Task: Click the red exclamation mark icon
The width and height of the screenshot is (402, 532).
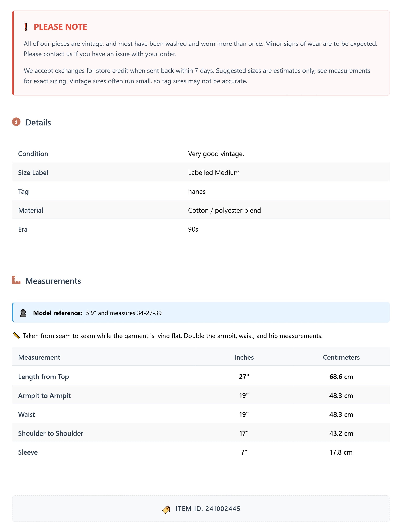Action: (x=26, y=27)
